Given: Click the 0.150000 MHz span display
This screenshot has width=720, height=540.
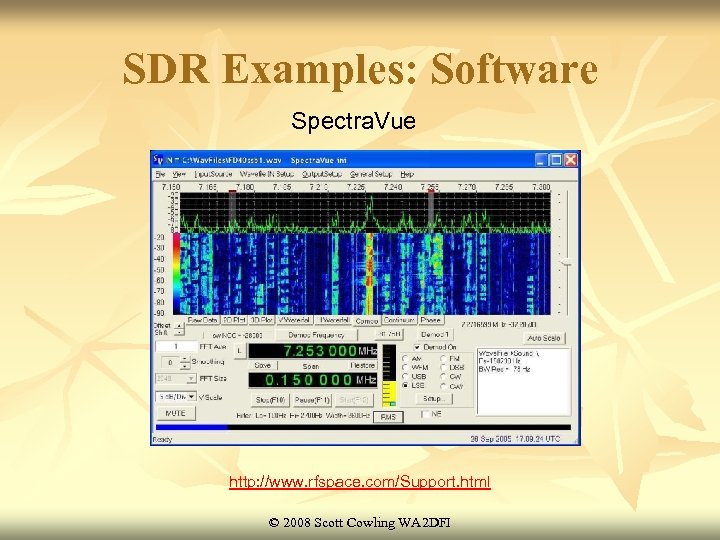Looking at the screenshot, I should click(313, 380).
